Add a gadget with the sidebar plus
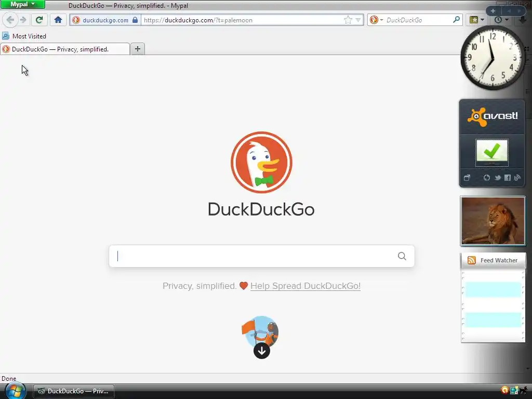 [493, 11]
